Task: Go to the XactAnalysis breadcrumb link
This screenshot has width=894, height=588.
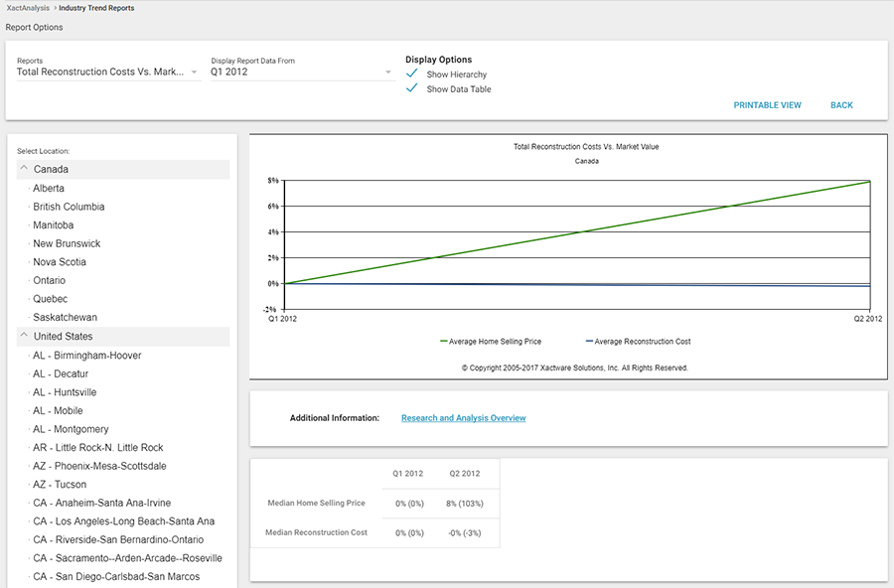Action: coord(28,8)
